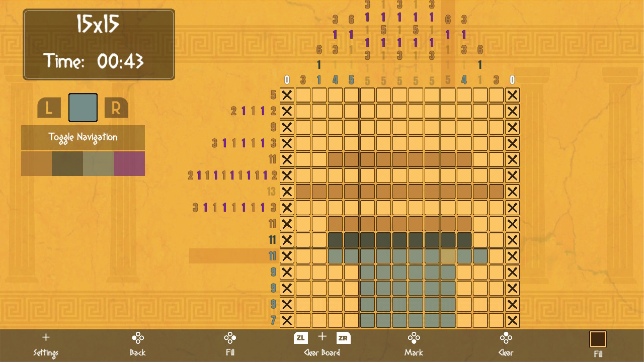Click the current Fill color square at bottom right

[598, 339]
